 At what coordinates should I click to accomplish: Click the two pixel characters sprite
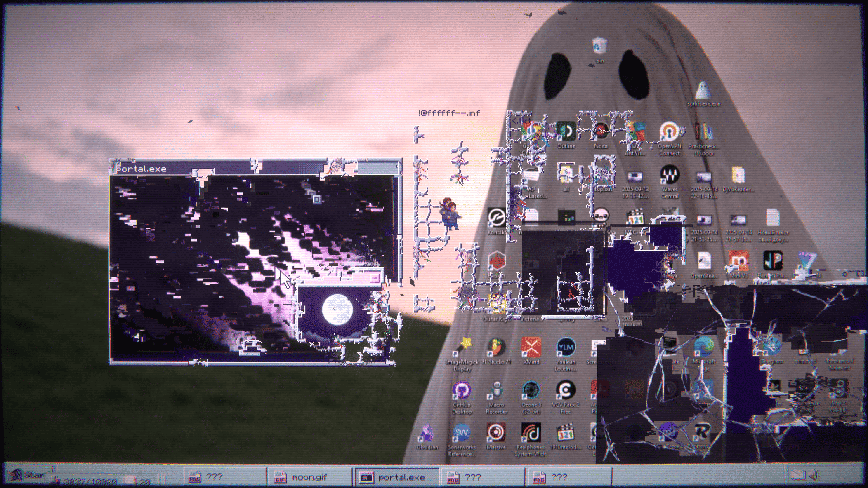pyautogui.click(x=450, y=213)
